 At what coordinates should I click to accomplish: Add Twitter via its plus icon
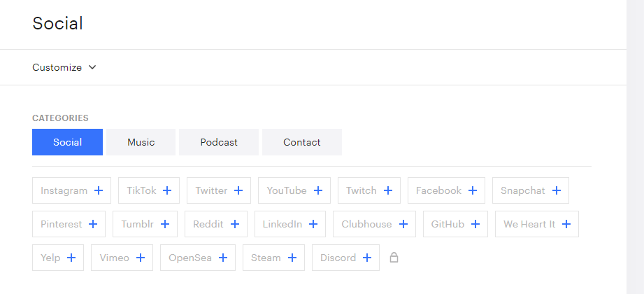tap(238, 190)
